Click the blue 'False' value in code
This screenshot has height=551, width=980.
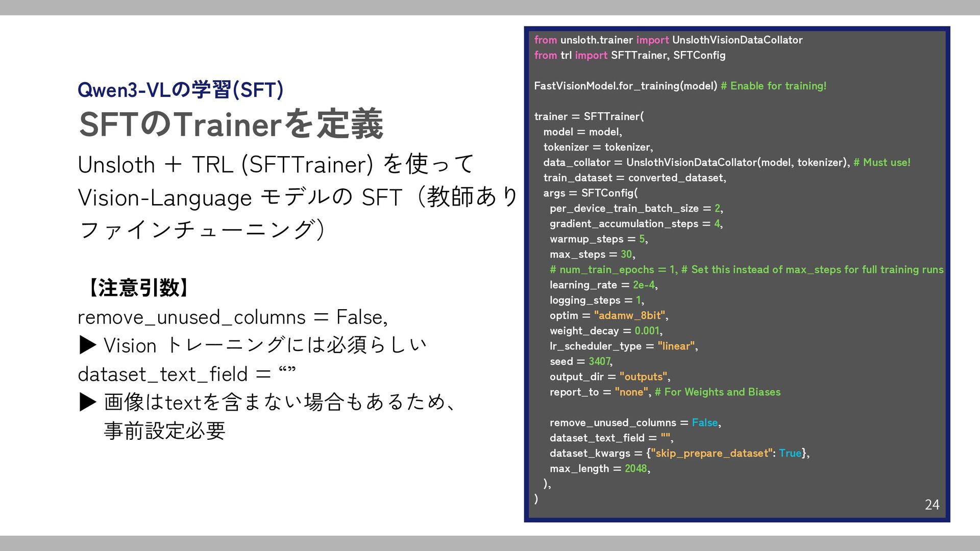704,422
